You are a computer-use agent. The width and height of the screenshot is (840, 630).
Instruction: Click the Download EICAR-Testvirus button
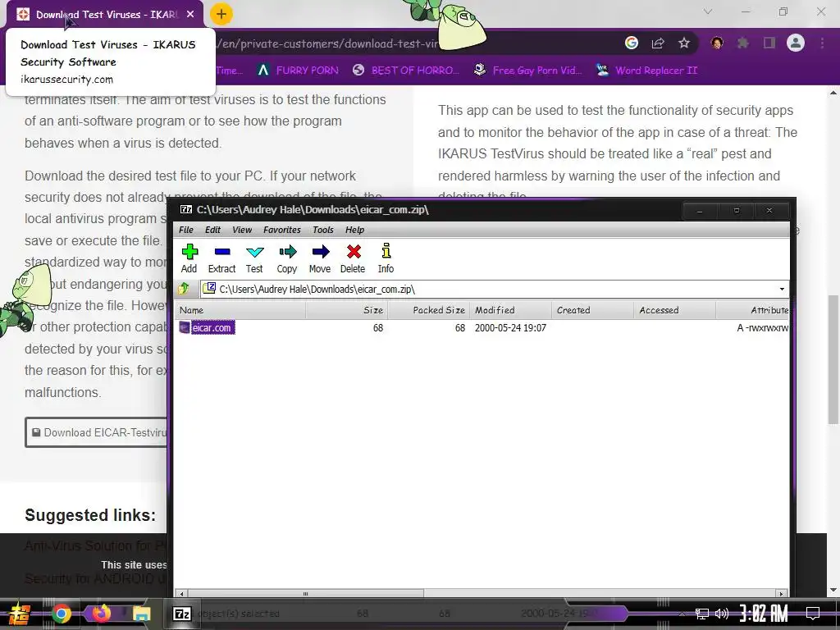[97, 432]
